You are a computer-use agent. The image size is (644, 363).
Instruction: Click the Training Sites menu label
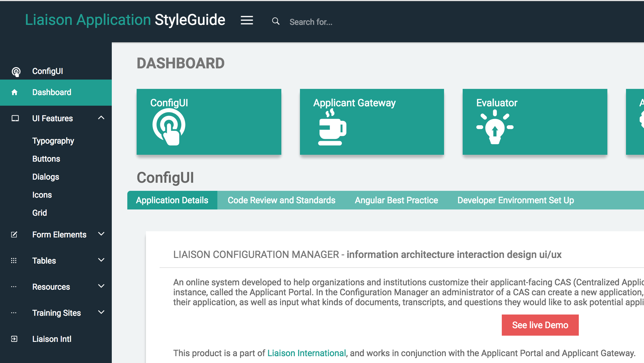pyautogui.click(x=57, y=313)
